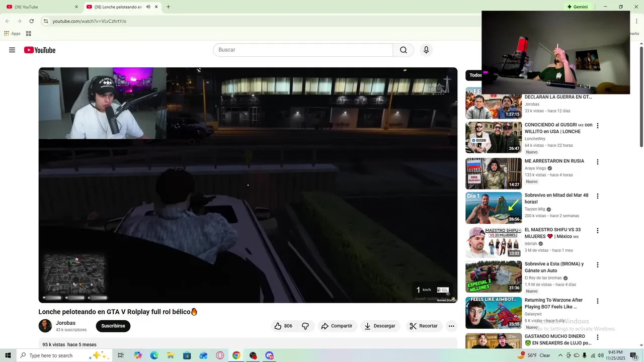644x362 pixels.
Task: Open Jorobas channel name link
Action: tap(65, 323)
